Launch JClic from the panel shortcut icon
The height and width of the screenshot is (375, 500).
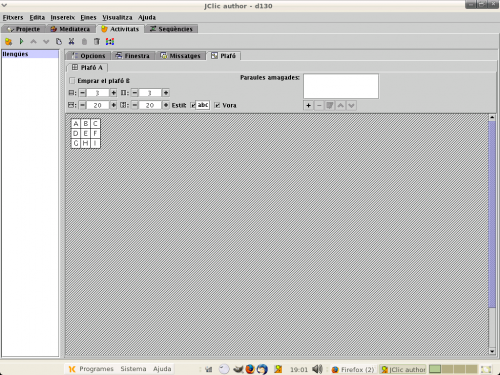pos(278,369)
